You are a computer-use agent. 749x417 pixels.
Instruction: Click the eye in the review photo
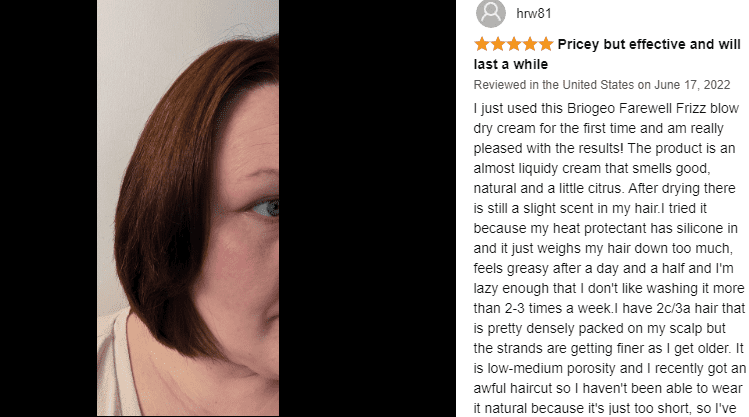coord(267,208)
